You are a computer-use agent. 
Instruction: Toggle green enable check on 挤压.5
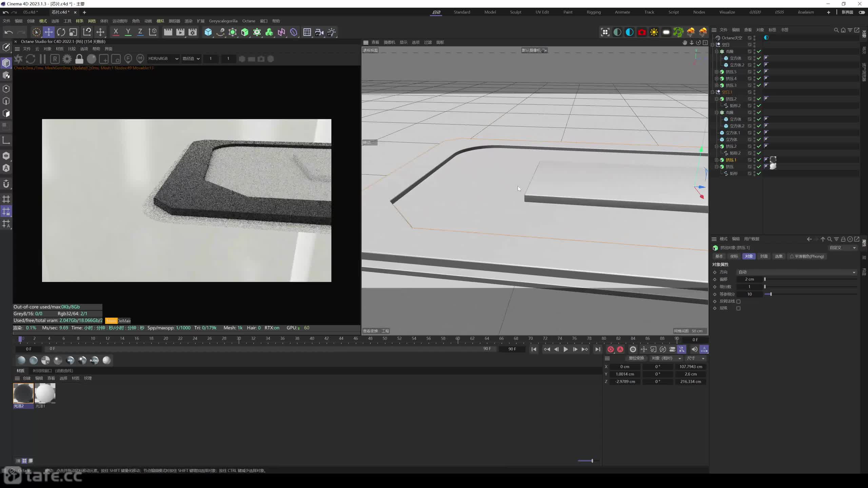759,72
